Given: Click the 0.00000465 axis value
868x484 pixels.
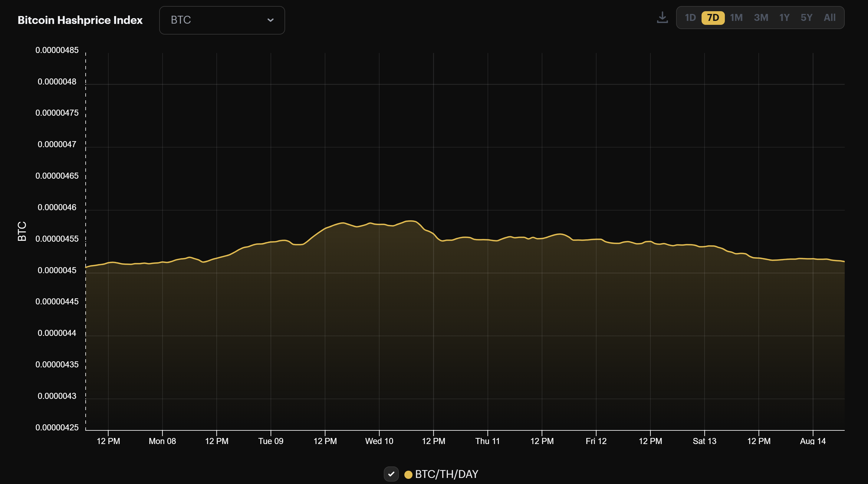Looking at the screenshot, I should point(57,176).
